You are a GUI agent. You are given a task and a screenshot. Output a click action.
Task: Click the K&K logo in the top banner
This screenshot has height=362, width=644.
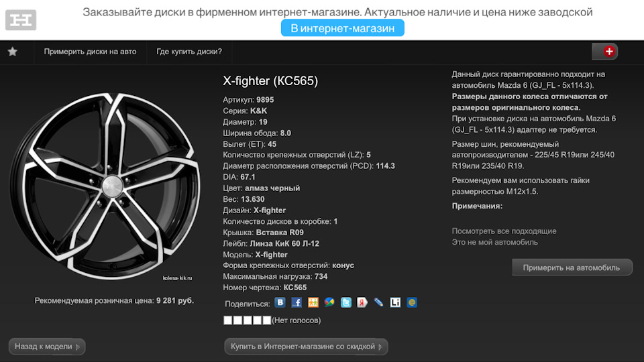(x=21, y=19)
